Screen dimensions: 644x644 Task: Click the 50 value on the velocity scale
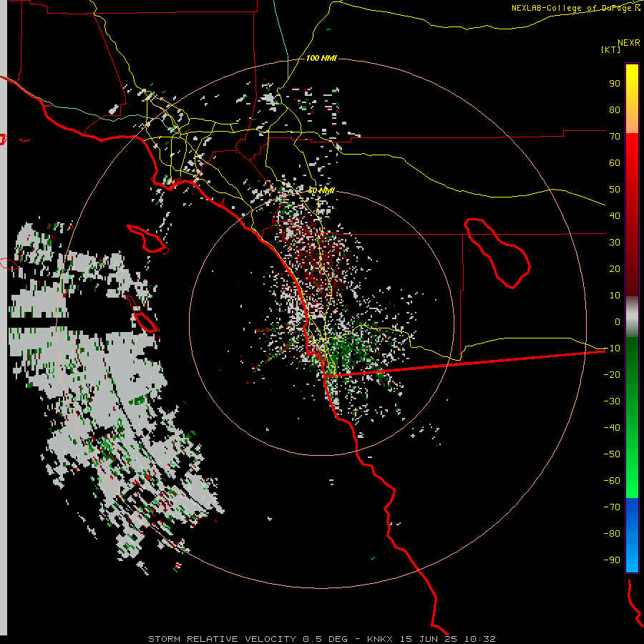615,190
